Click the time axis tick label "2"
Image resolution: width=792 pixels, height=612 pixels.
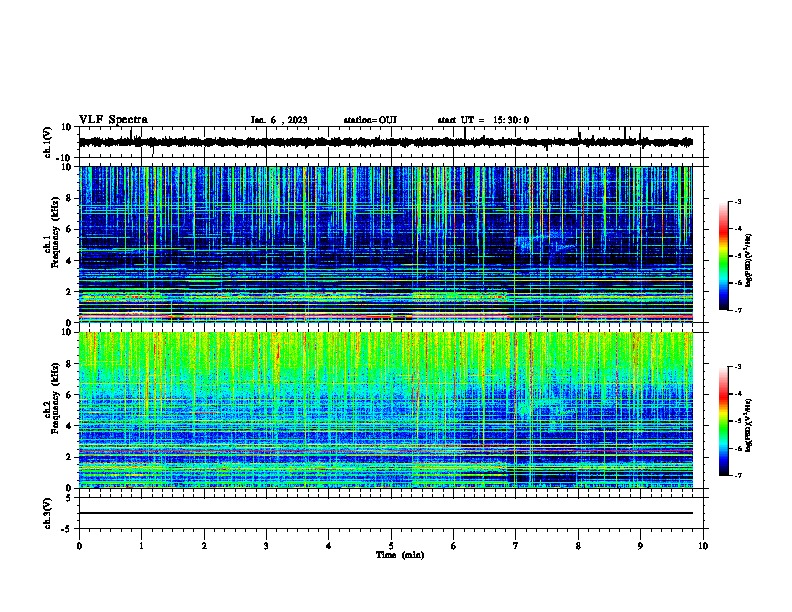(x=204, y=546)
